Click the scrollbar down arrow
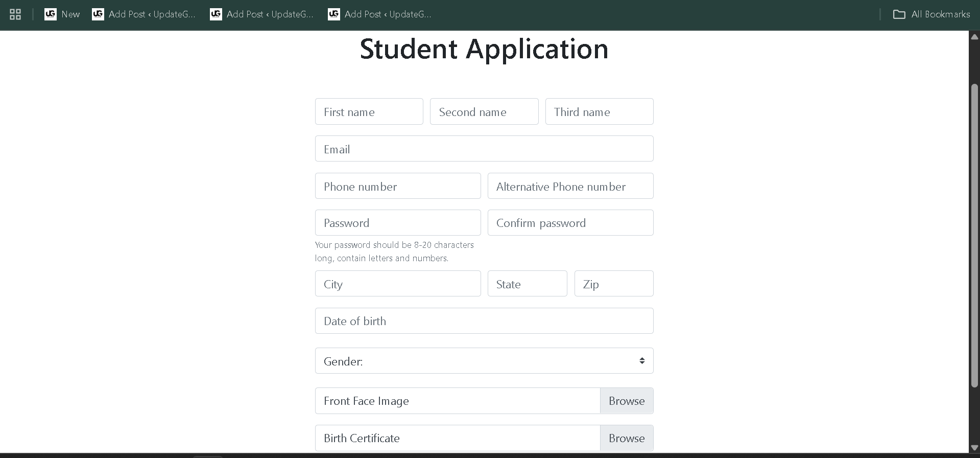Image resolution: width=980 pixels, height=458 pixels. pyautogui.click(x=974, y=448)
